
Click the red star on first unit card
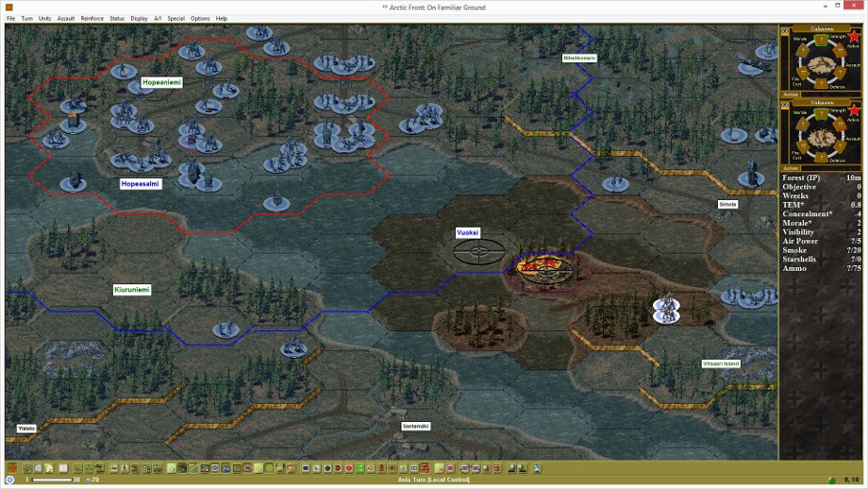pos(854,37)
